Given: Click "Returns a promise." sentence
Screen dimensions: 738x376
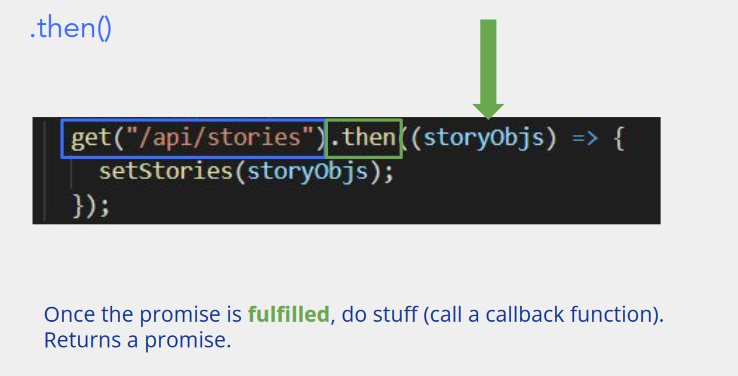Looking at the screenshot, I should [137, 340].
